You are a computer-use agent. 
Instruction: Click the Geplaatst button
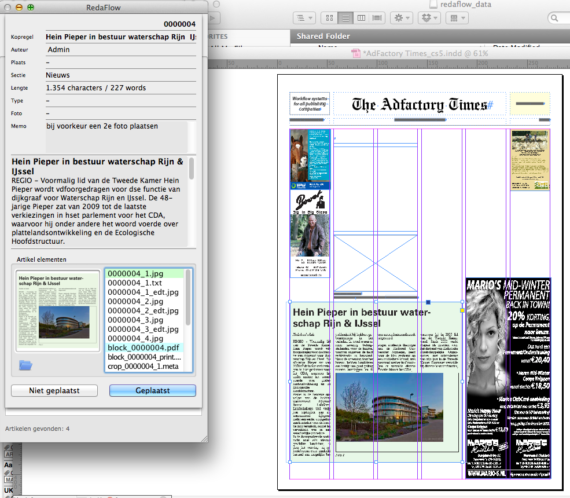[x=153, y=390]
